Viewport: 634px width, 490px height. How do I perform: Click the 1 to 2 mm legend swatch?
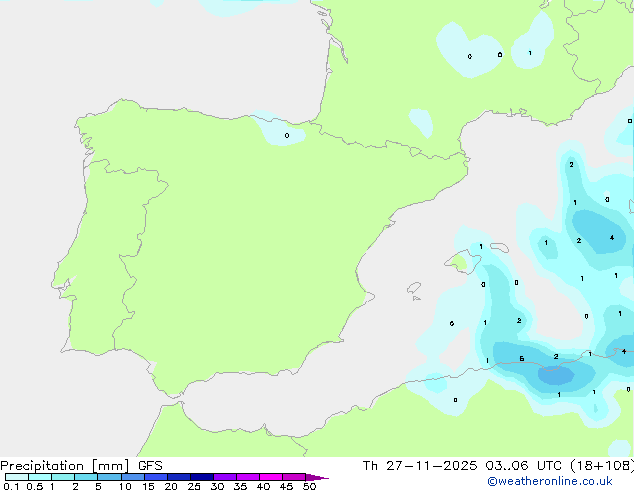pos(63,477)
